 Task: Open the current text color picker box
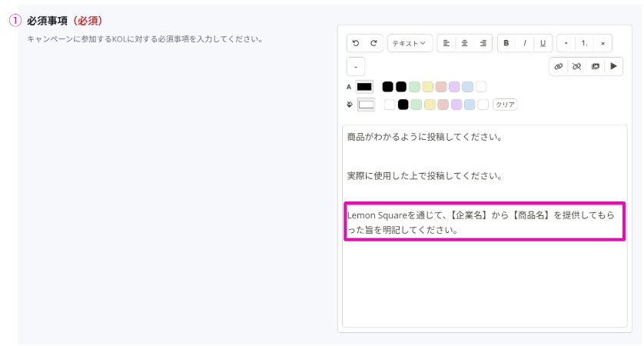coord(364,87)
